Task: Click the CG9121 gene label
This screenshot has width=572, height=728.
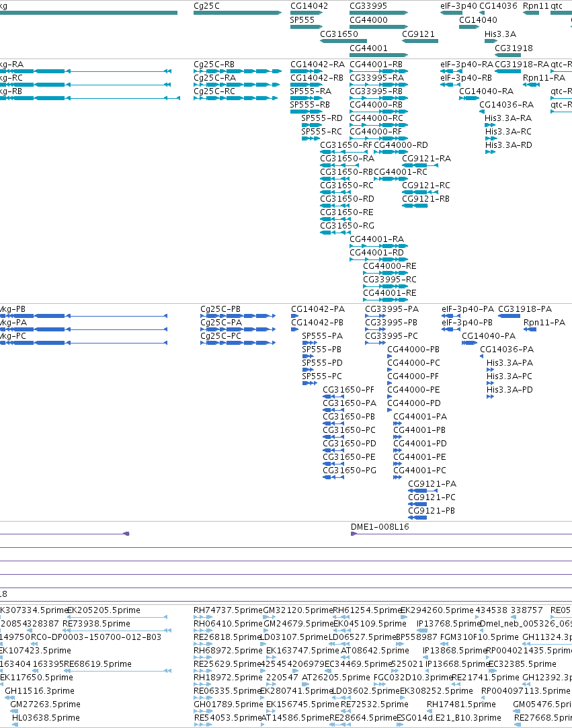Action: 418,34
